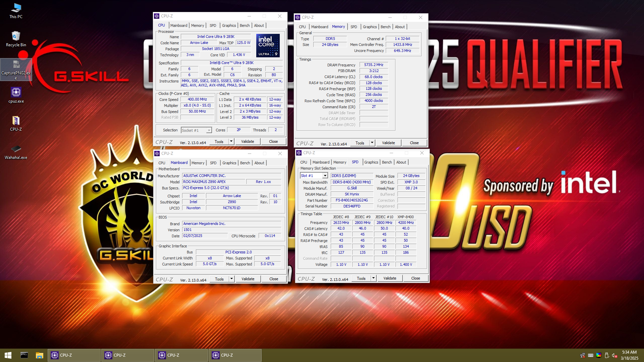This screenshot has width=644, height=362.
Task: Open Graphics tab in Memory window
Action: [x=370, y=27]
